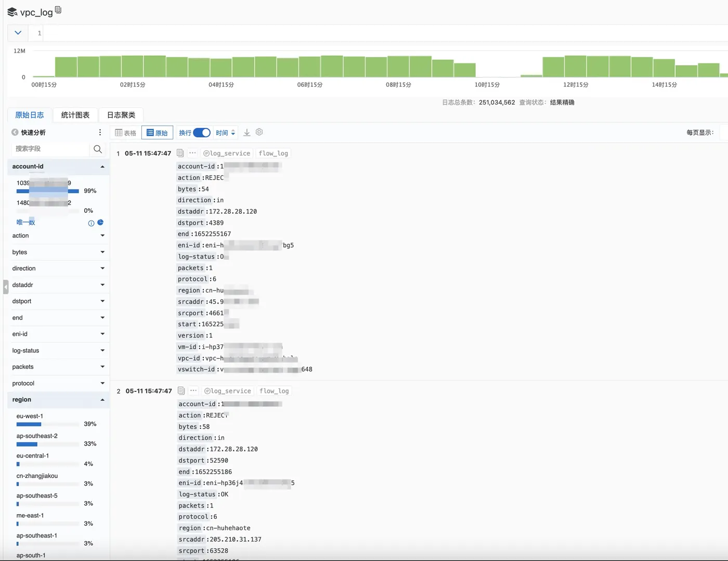Screen dimensions: 728x561
Task: Switch to 表格 table view
Action: tap(126, 133)
